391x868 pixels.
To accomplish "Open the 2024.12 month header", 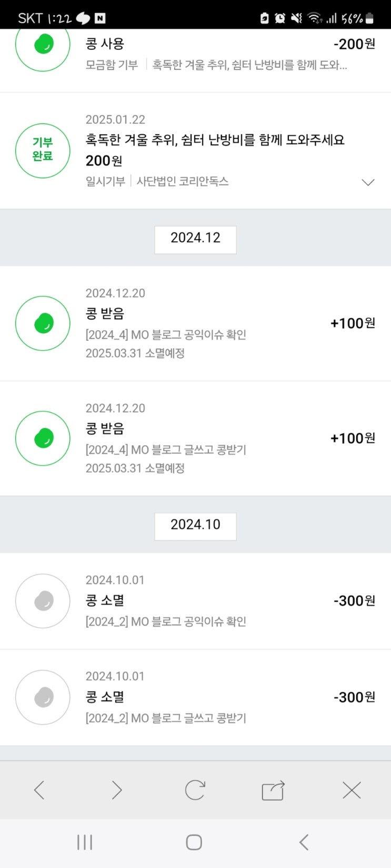I will [x=195, y=239].
